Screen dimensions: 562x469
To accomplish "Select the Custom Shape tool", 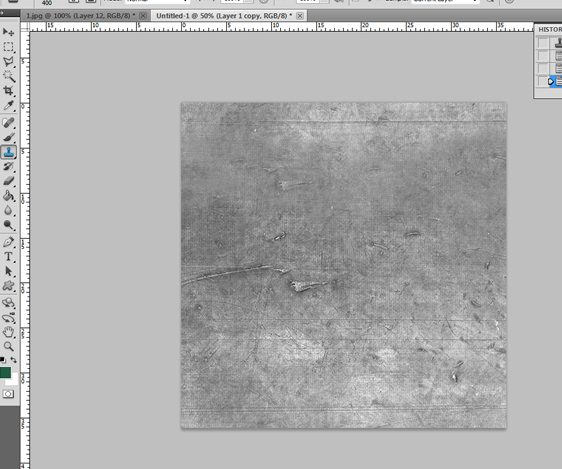I will pyautogui.click(x=8, y=286).
